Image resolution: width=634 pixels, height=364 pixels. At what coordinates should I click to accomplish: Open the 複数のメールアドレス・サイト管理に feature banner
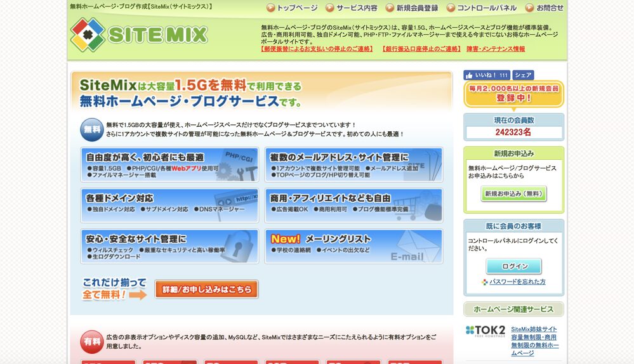tap(353, 164)
